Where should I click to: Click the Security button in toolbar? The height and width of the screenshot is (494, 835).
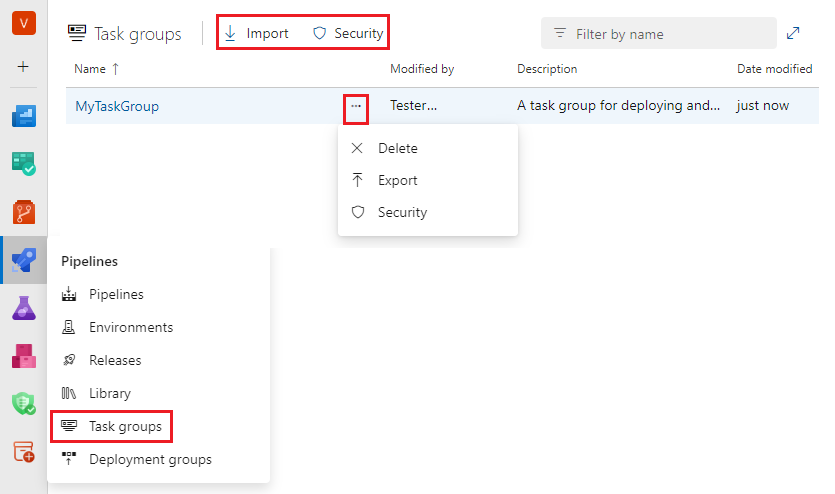click(x=348, y=33)
